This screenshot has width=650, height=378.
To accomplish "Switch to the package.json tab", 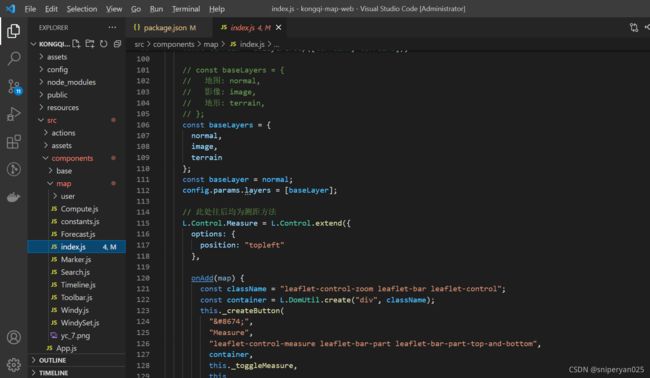I will (x=169, y=28).
